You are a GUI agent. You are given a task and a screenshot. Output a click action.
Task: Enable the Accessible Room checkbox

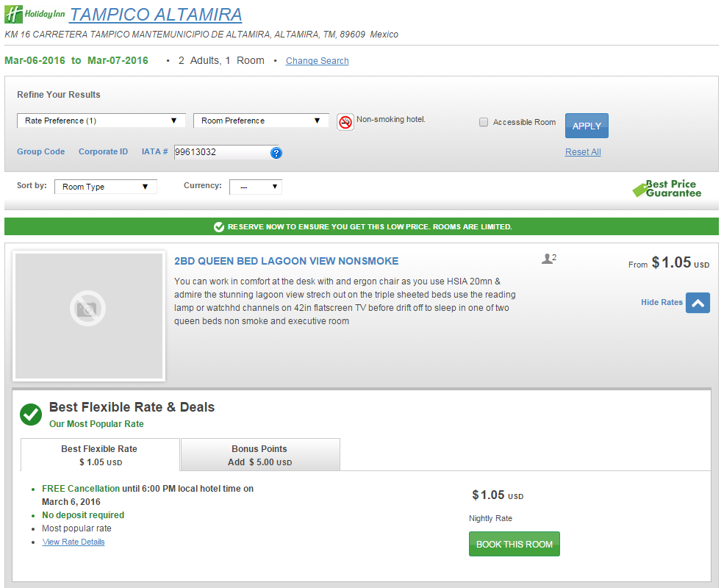tap(484, 122)
